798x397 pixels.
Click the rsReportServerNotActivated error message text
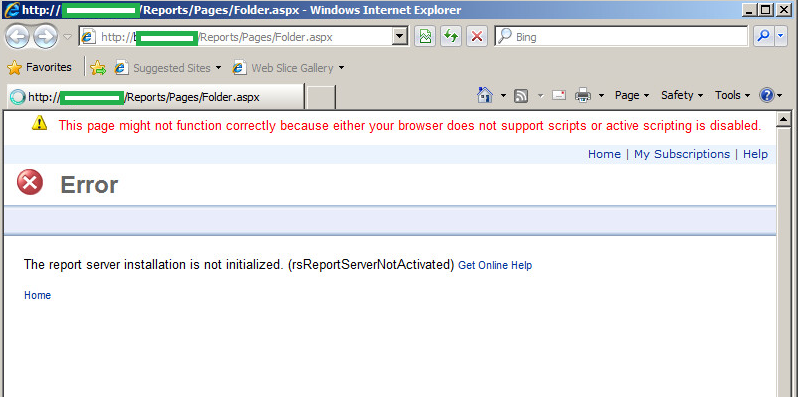point(239,265)
